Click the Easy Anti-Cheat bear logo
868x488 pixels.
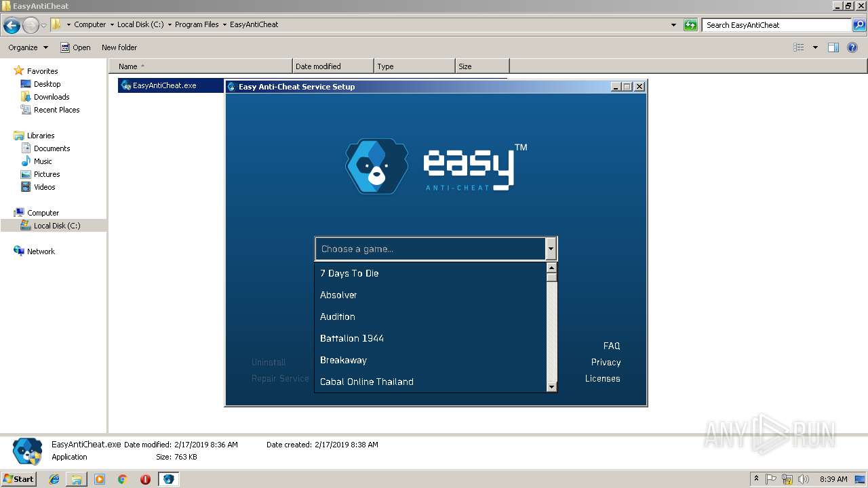[376, 167]
